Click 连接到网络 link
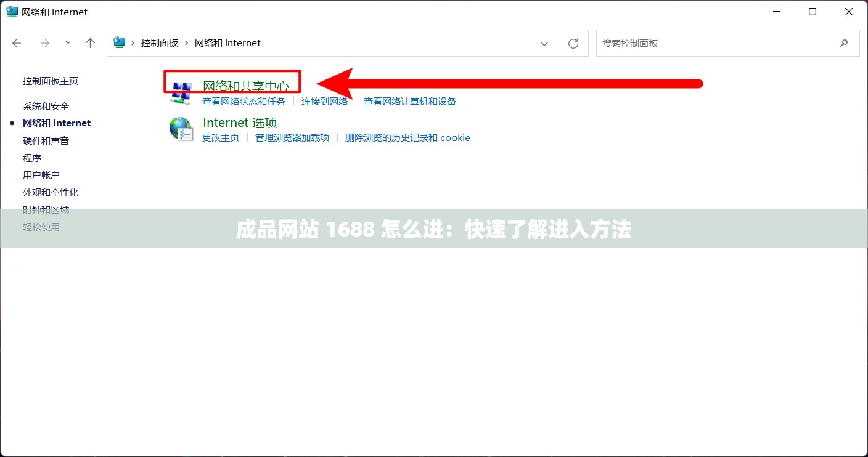The width and height of the screenshot is (868, 457). pos(325,102)
